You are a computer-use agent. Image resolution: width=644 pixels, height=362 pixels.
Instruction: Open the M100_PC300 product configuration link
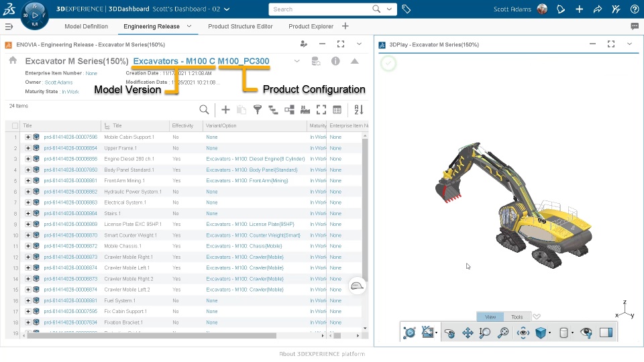(244, 61)
